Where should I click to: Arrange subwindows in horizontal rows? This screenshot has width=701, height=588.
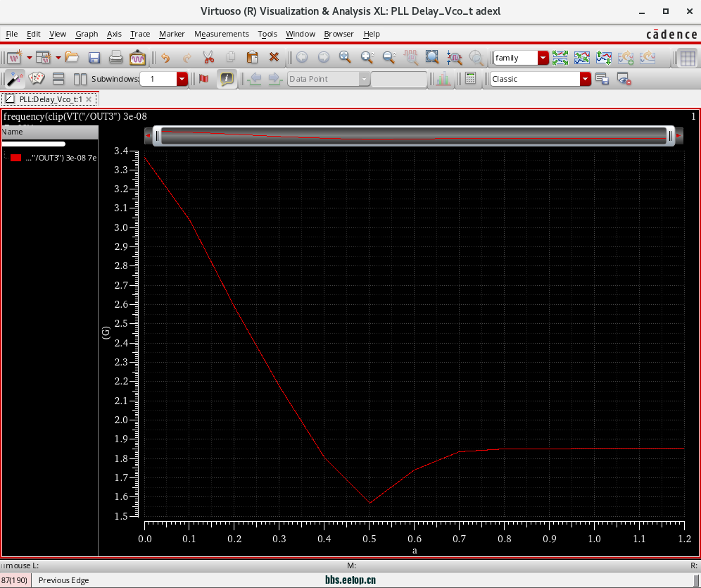(x=58, y=79)
